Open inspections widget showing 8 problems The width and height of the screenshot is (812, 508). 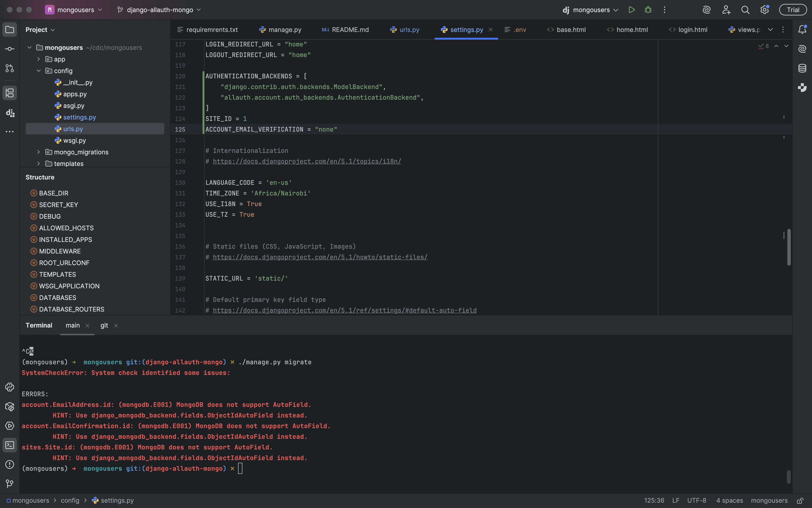click(x=763, y=46)
